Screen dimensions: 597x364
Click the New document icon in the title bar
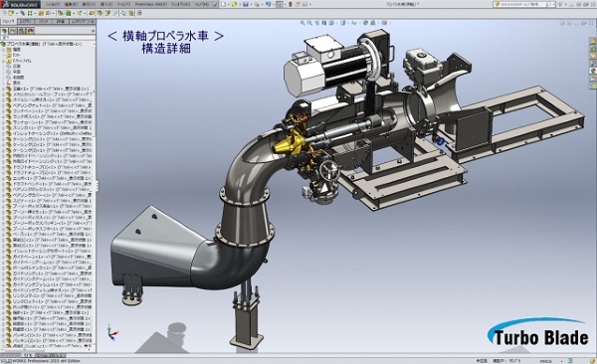[x=224, y=4]
